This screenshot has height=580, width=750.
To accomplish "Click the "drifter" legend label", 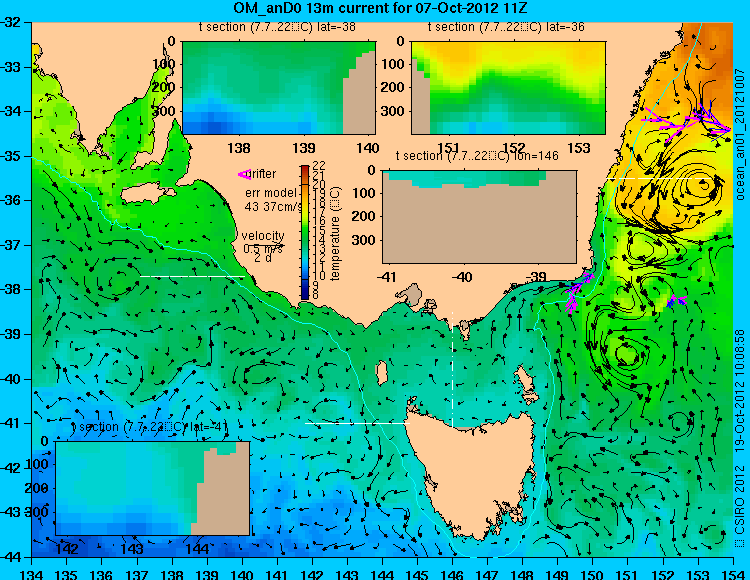I will point(263,174).
